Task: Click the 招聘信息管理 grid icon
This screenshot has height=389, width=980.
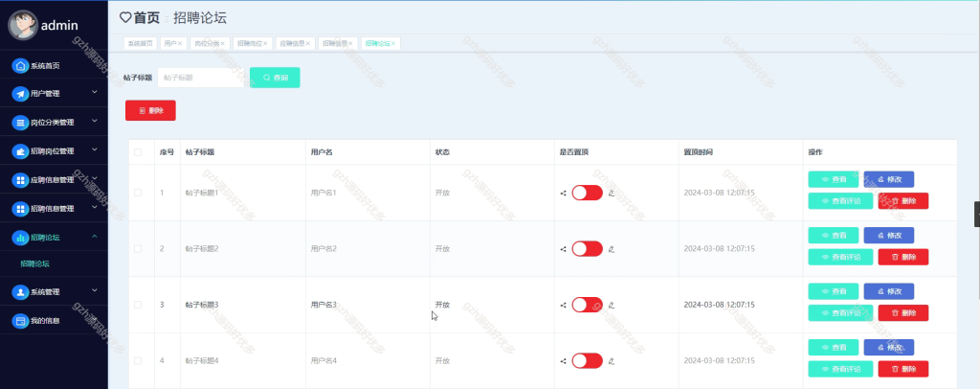Action: point(21,209)
